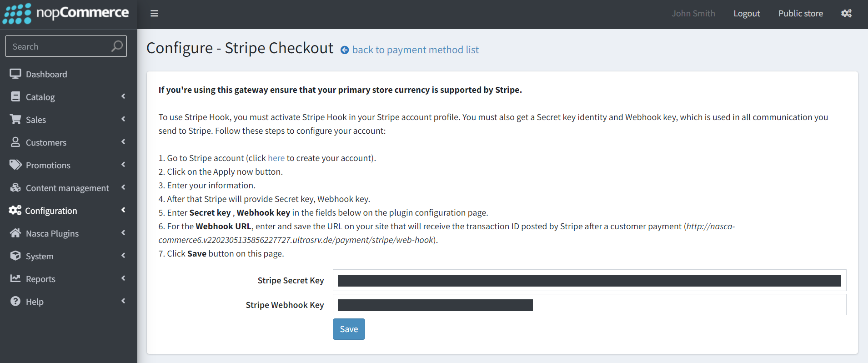
Task: Click the search magnifier icon
Action: (117, 46)
